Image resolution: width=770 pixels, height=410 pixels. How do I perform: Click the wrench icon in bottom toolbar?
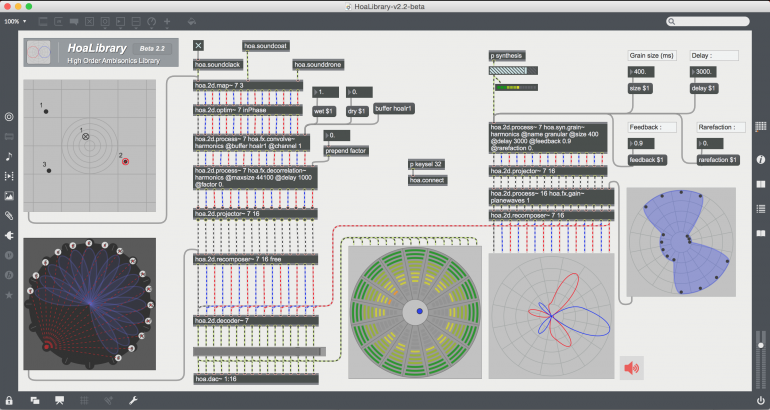coord(133,400)
